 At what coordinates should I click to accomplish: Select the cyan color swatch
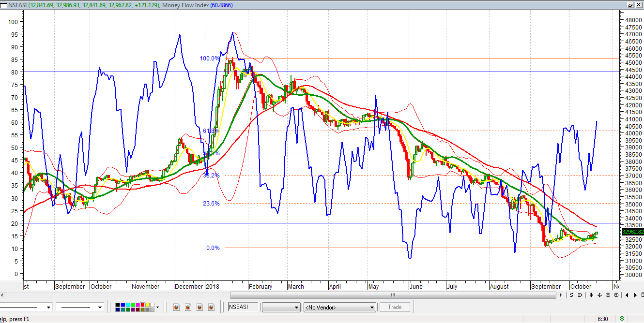127,305
